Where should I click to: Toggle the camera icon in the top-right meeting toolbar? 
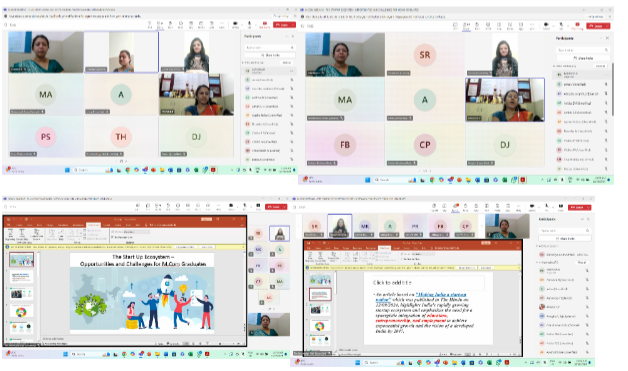click(x=546, y=25)
